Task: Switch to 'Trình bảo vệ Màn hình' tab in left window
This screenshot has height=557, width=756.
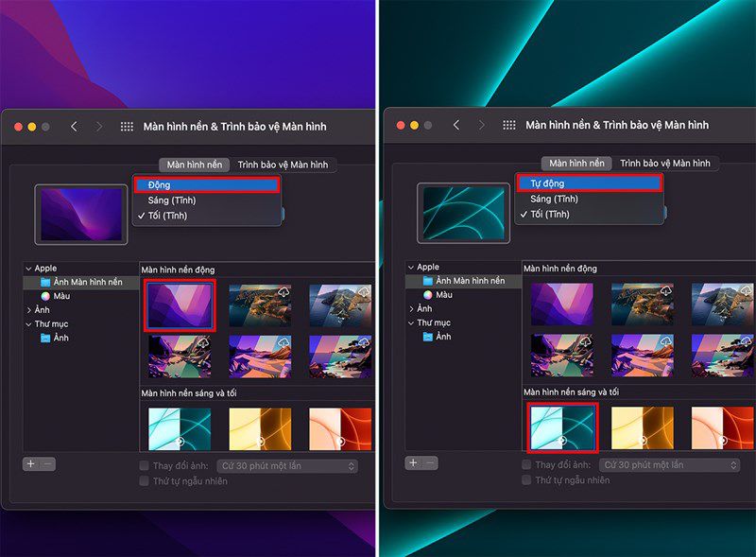Action: coord(283,165)
